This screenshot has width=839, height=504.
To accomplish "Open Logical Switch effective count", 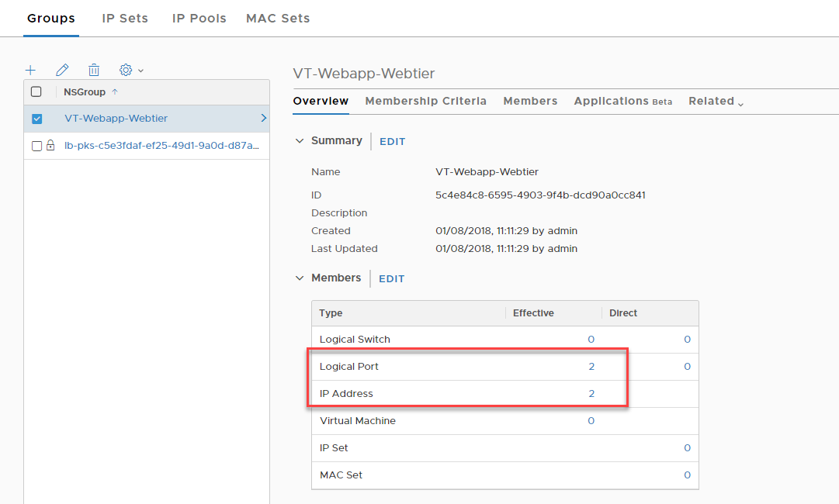I will tap(591, 340).
